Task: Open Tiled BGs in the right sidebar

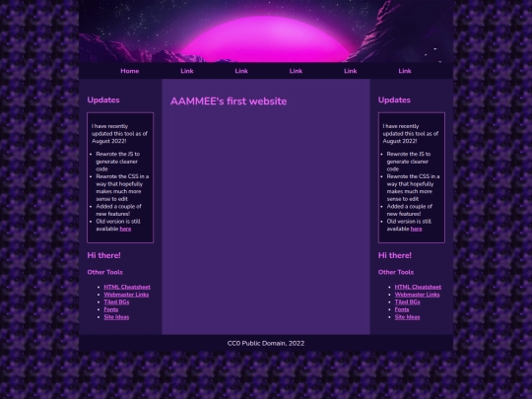Action: (x=407, y=302)
